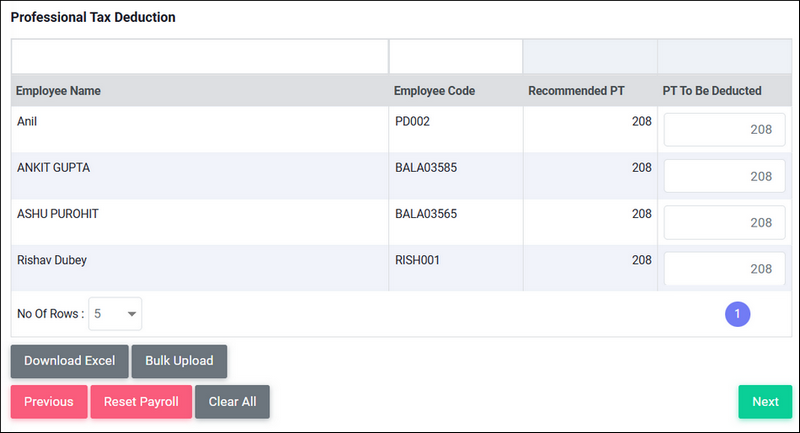The image size is (800, 433).
Task: Edit PT To Be Deducted for Rishav Dubey
Action: click(x=724, y=269)
